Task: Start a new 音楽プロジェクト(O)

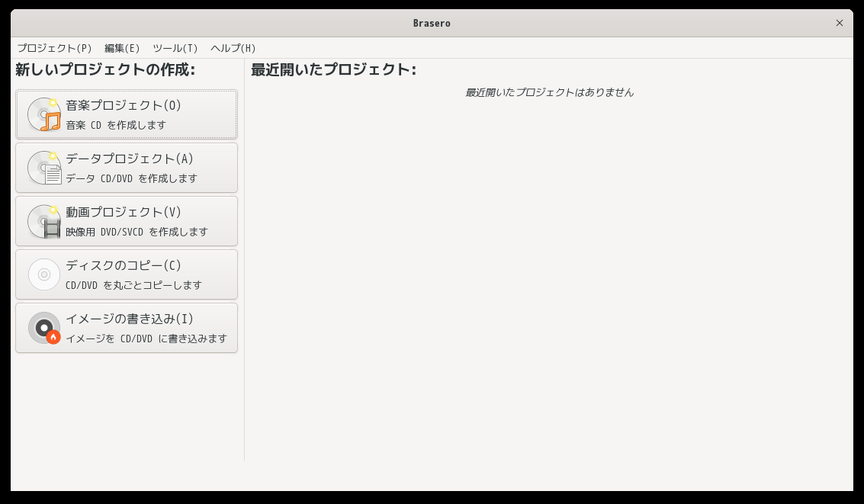Action: [127, 114]
